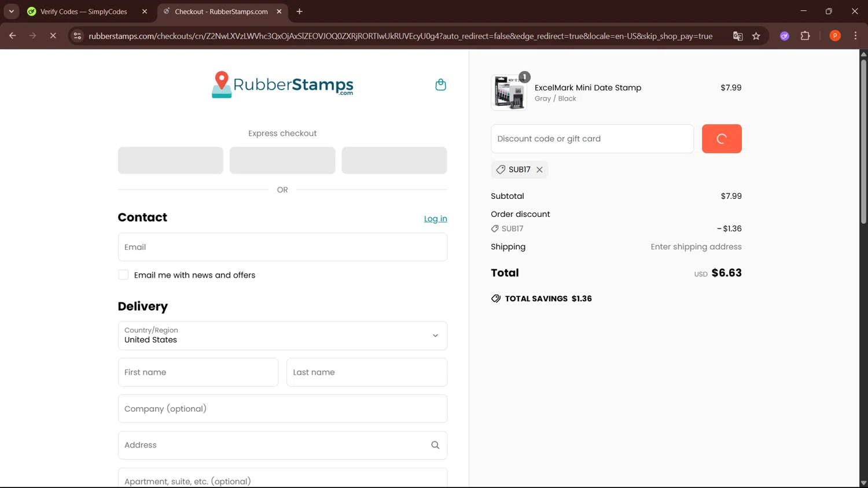Screen dimensions: 868x488
Task: Focus the Discount code or gift card field
Action: pos(592,139)
